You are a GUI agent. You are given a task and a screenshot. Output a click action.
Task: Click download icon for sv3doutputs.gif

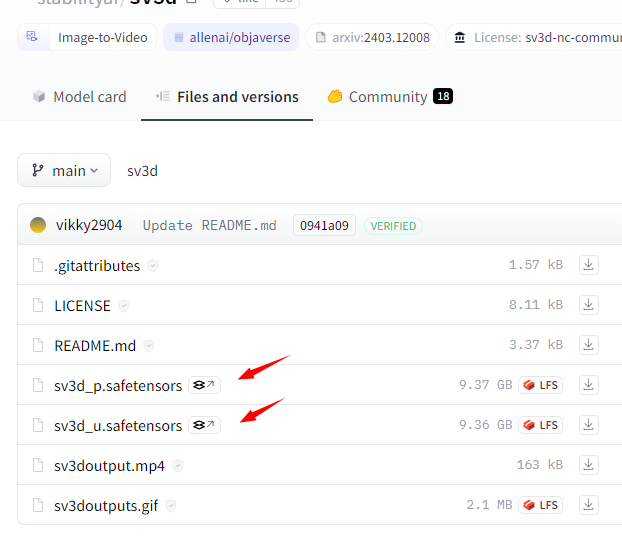click(x=589, y=505)
